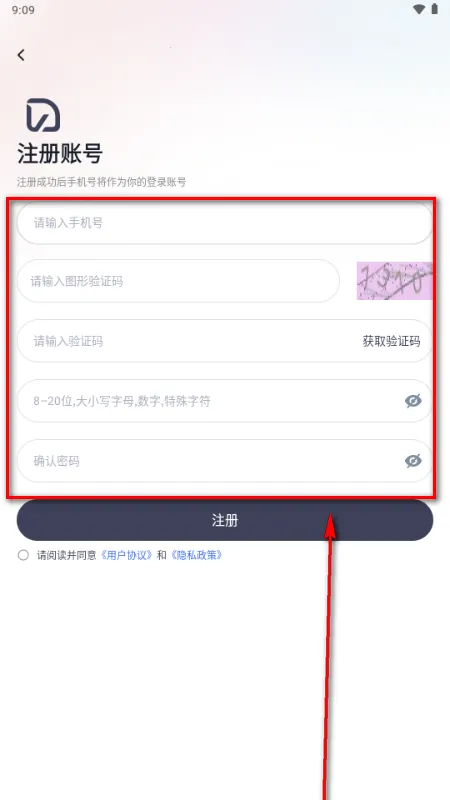Screen dimensions: 450x800
Task: Click the 请阅读并同意 agreement text
Action: tap(66, 555)
